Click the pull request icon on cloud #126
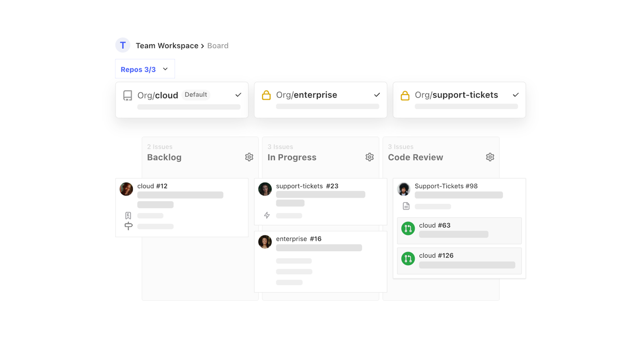Viewport: 644px width, 346px height. click(x=408, y=259)
